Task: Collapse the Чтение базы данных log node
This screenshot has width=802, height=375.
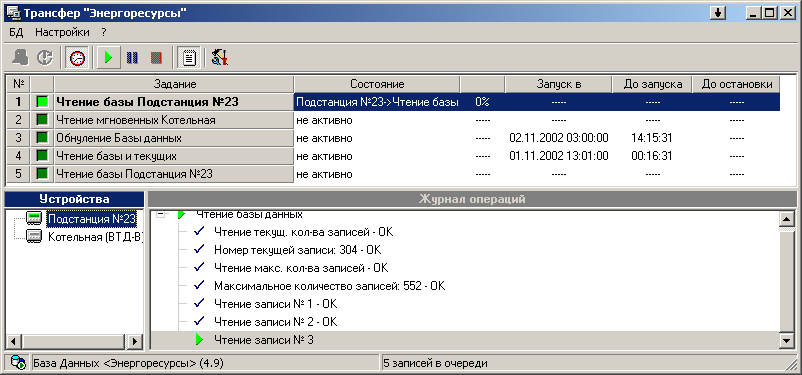Action: (162, 215)
